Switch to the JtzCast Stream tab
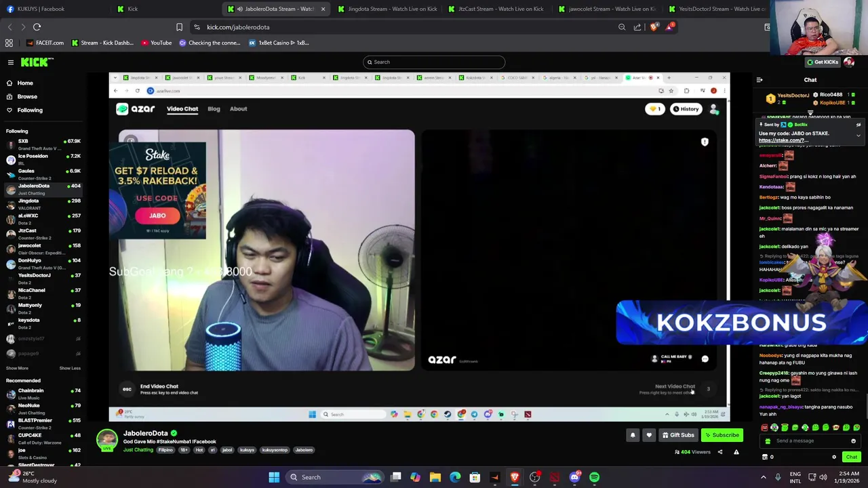868x488 pixels. tap(498, 9)
